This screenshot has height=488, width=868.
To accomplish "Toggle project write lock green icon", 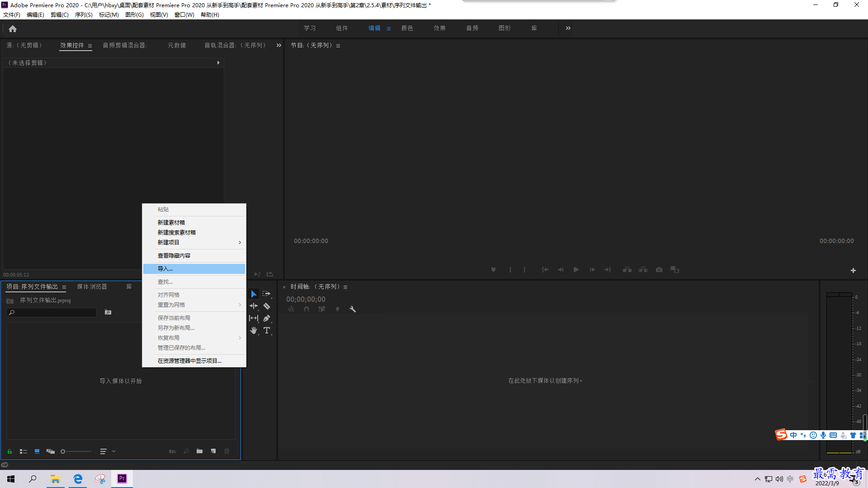I will point(9,451).
